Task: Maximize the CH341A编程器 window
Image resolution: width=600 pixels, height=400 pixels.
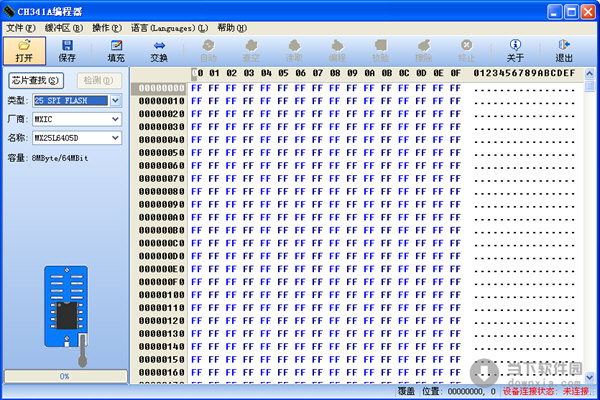Action: tap(571, 12)
